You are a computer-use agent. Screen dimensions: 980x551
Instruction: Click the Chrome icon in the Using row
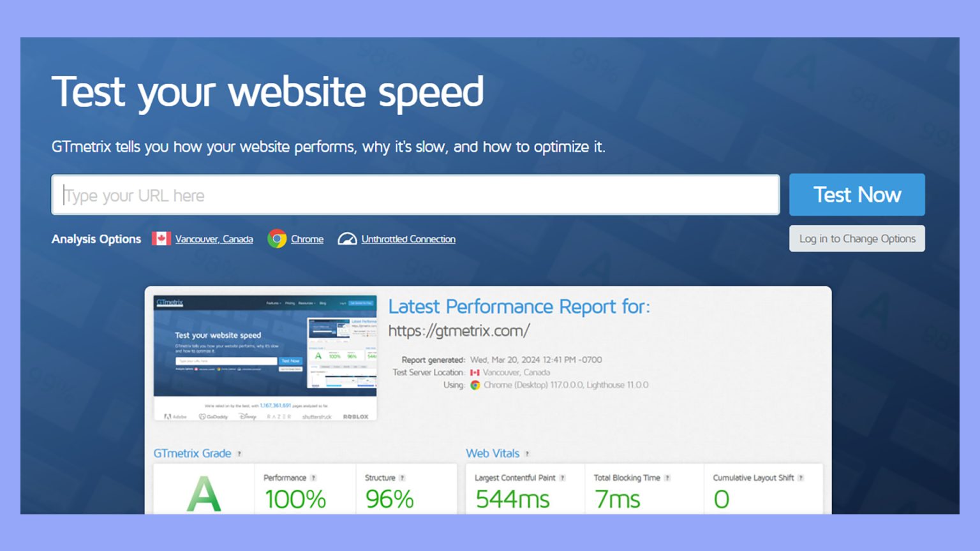[475, 385]
